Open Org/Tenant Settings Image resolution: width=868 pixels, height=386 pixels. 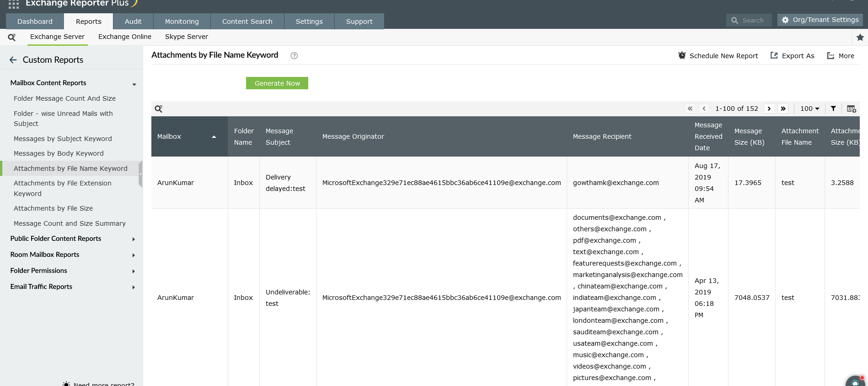[820, 20]
